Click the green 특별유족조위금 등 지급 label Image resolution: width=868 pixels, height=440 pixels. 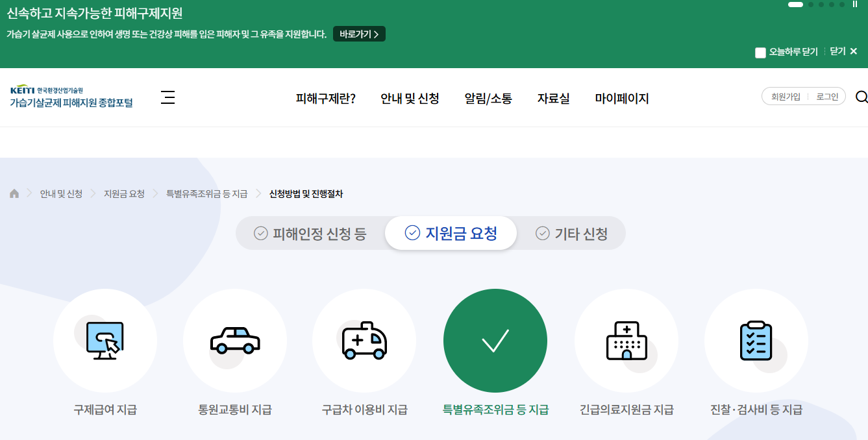point(495,409)
